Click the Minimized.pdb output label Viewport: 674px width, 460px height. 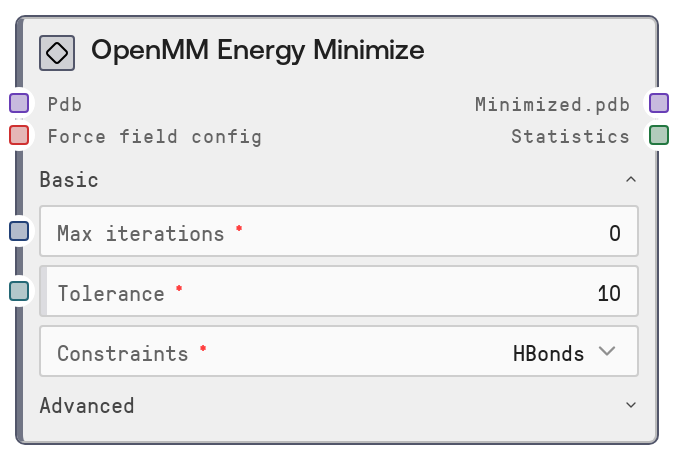click(x=552, y=104)
